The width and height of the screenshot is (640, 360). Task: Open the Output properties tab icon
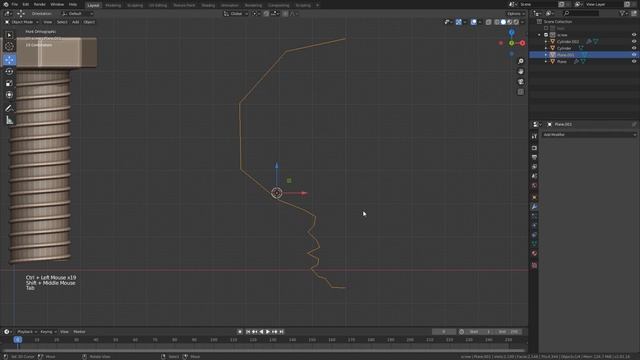(534, 157)
